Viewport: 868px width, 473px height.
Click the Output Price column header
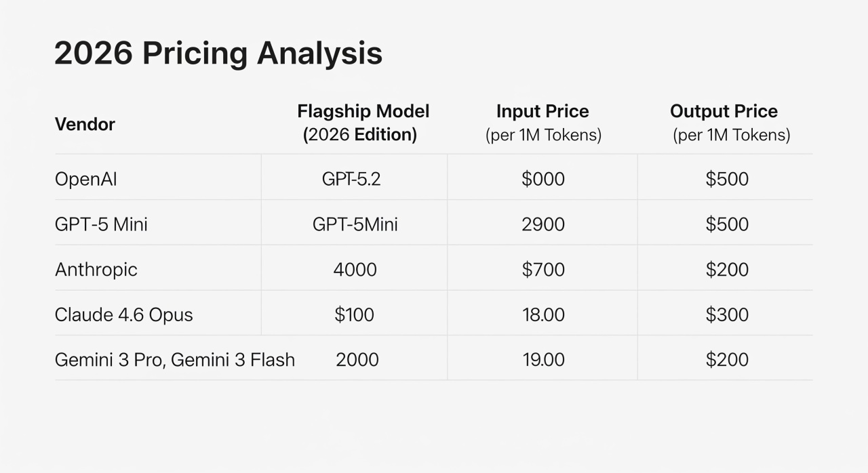[x=724, y=123]
